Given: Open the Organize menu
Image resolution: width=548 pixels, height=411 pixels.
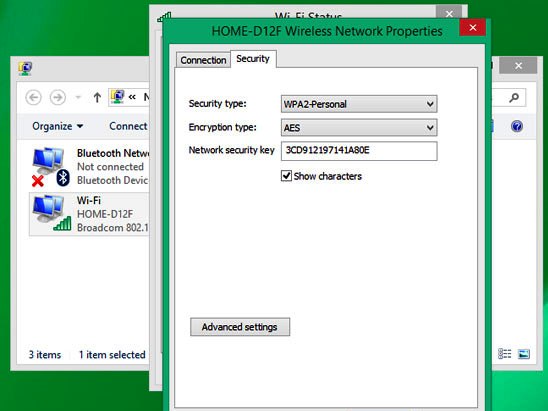Looking at the screenshot, I should point(58,126).
